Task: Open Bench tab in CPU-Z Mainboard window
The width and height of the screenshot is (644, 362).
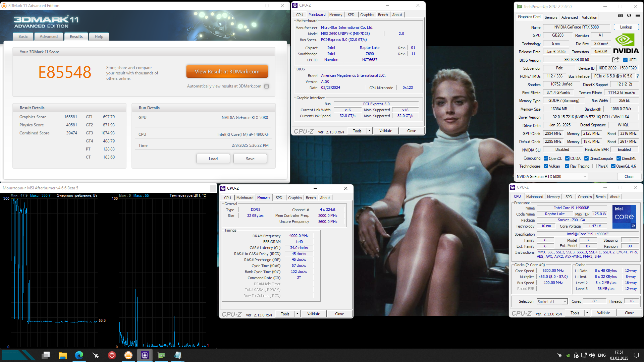Action: [383, 15]
